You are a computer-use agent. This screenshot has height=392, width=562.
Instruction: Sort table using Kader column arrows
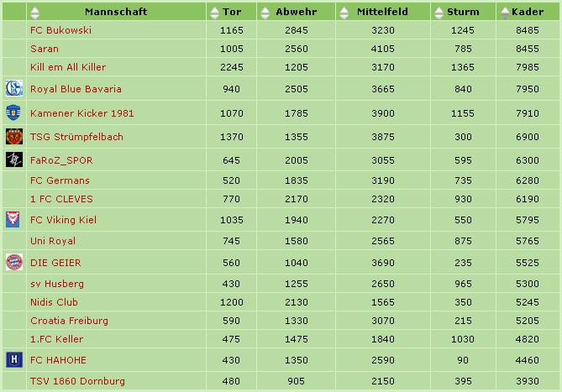(x=504, y=13)
